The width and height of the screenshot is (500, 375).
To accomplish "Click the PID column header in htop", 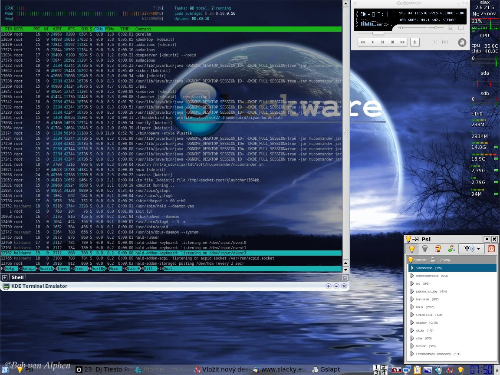I will 9,29.
